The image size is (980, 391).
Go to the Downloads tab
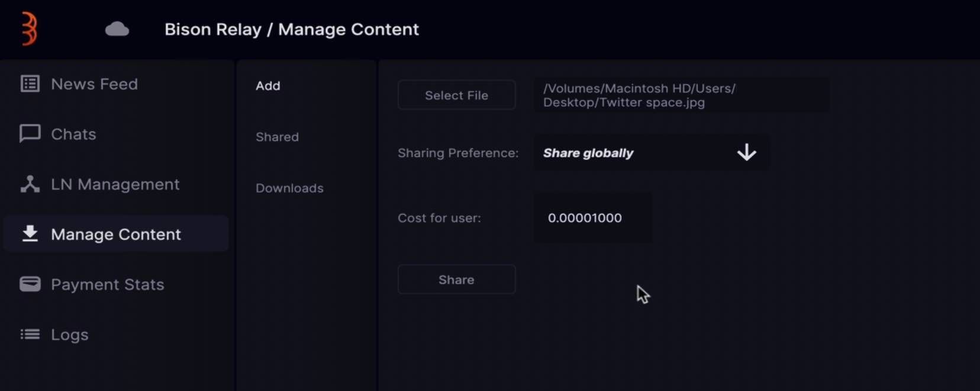tap(289, 188)
